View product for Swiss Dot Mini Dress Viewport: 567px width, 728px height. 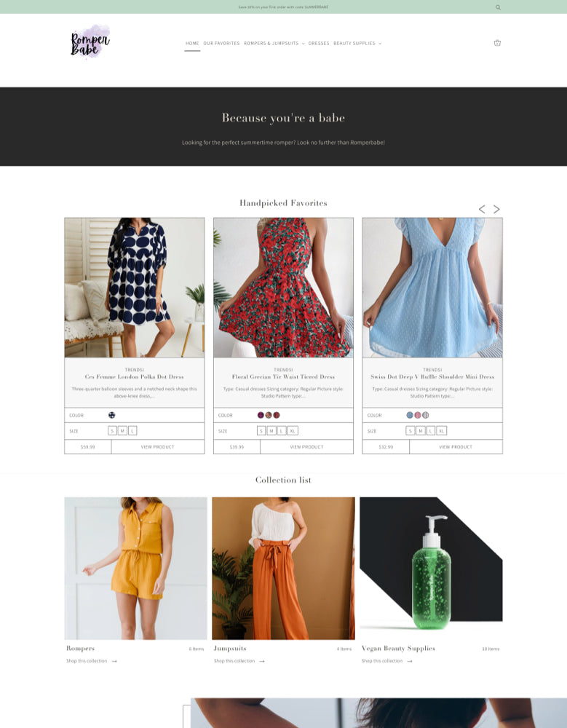[x=455, y=447]
